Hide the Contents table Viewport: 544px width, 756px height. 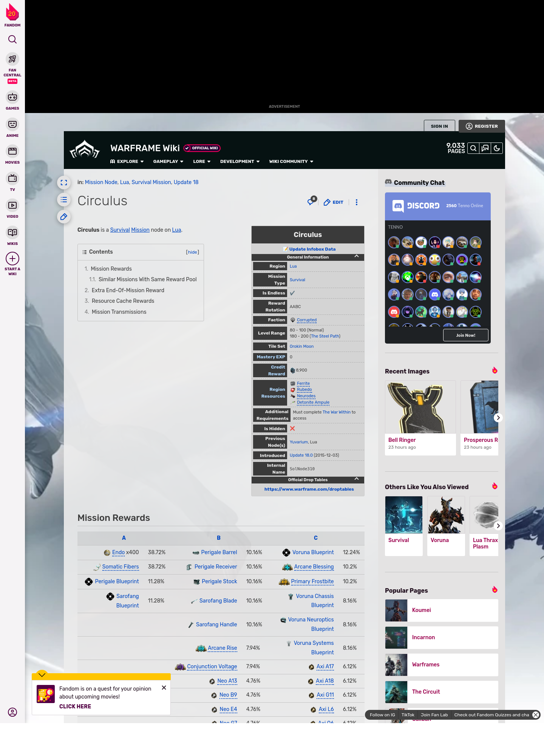coord(193,252)
